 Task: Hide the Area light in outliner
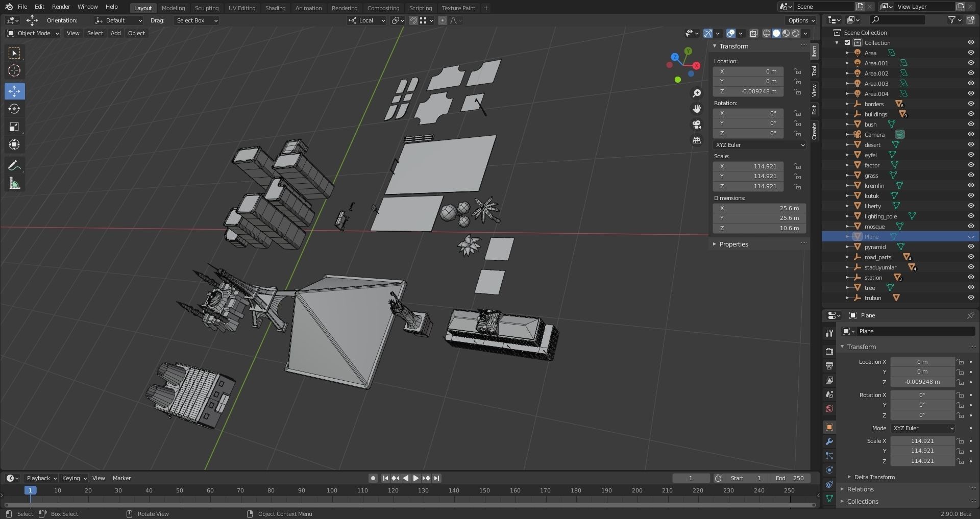pos(971,53)
